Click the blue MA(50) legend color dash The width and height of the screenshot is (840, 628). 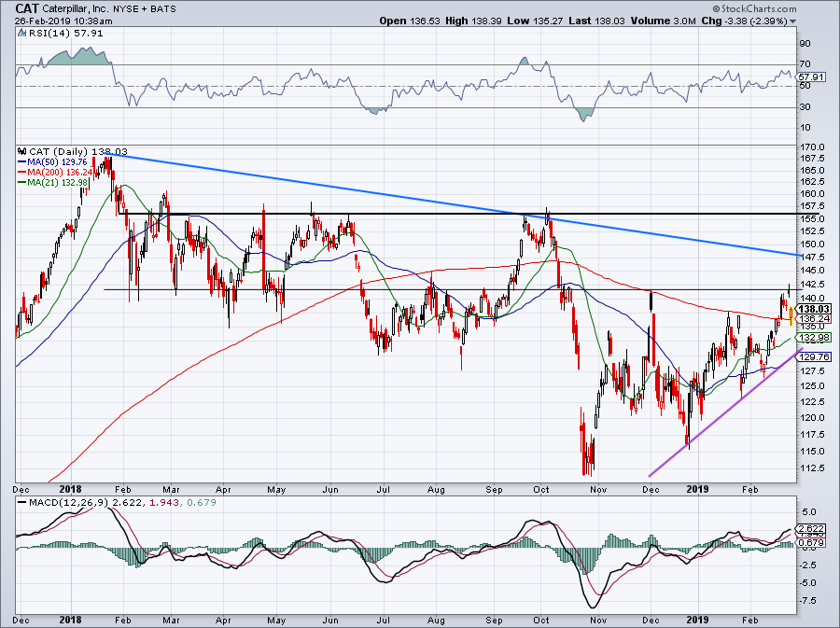(x=22, y=161)
